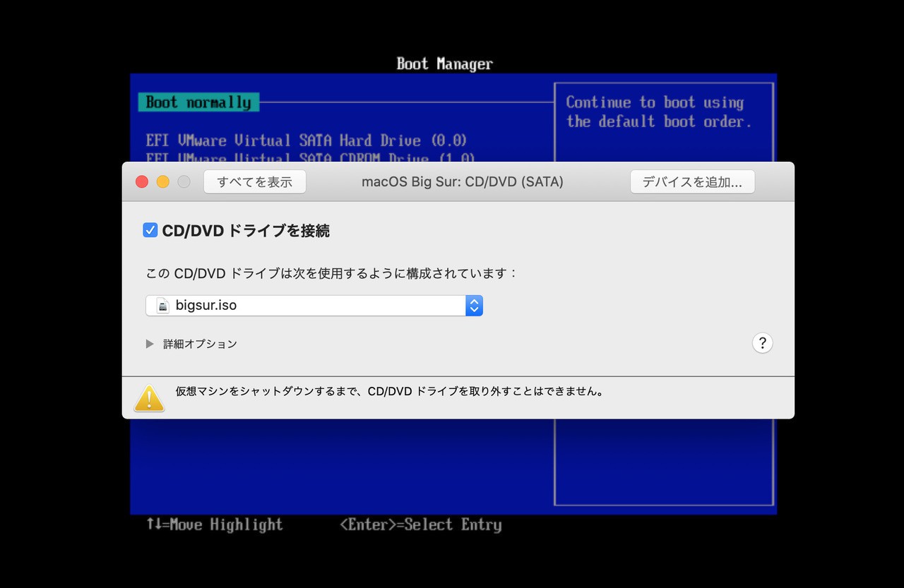The width and height of the screenshot is (904, 588).
Task: Click the すべてを表示 button
Action: click(254, 181)
